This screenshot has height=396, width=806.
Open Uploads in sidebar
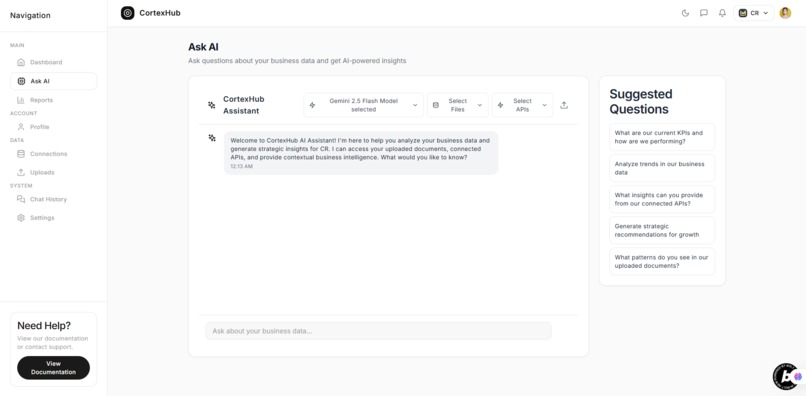pos(53,172)
